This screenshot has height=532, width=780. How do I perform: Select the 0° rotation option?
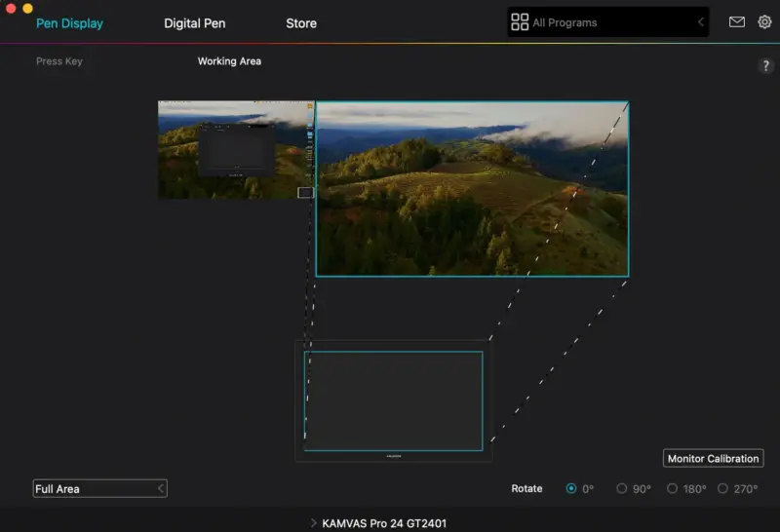pyautogui.click(x=571, y=489)
